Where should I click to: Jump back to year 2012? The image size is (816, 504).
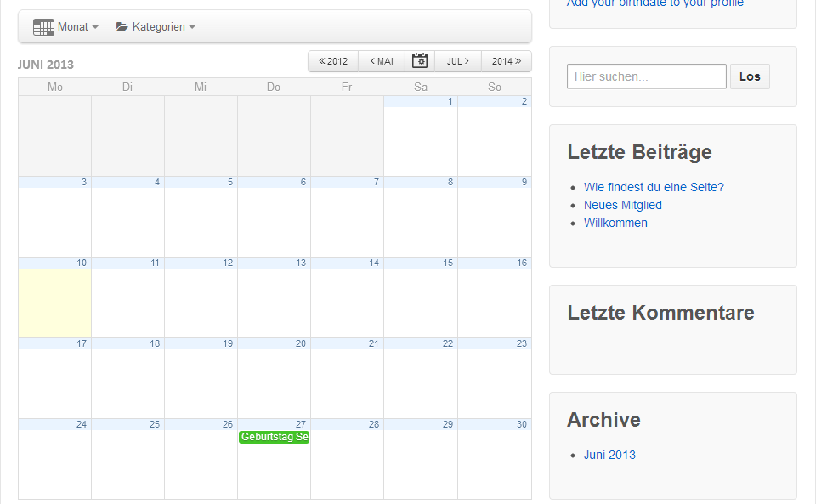[x=333, y=61]
